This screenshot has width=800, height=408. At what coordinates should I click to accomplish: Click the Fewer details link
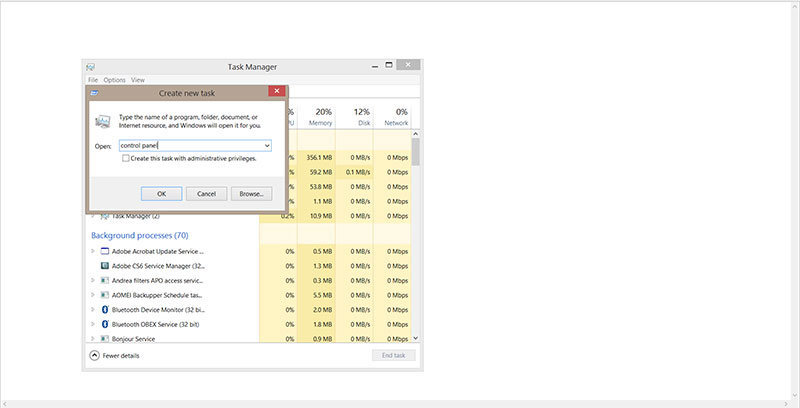pyautogui.click(x=121, y=355)
